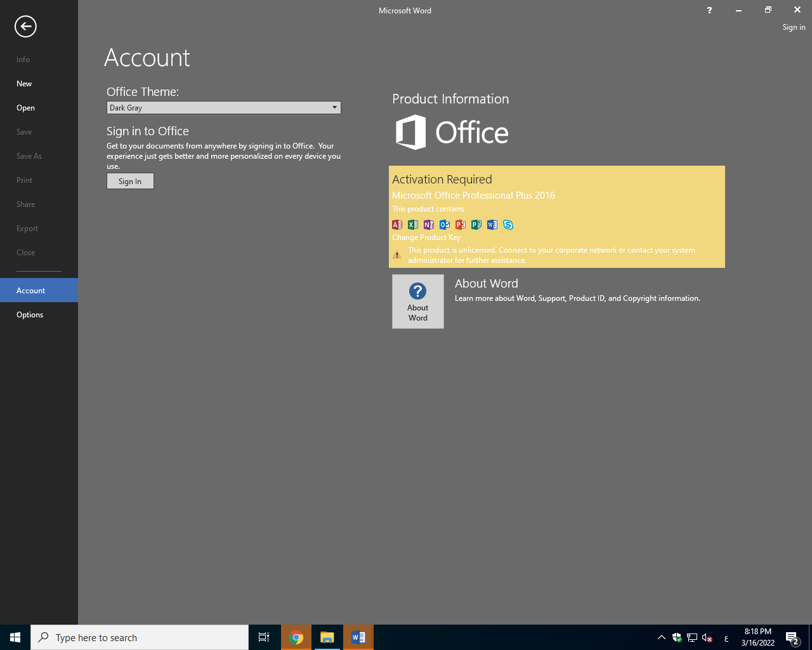The image size is (812, 650).
Task: Click the About Word heading text
Action: (x=487, y=284)
